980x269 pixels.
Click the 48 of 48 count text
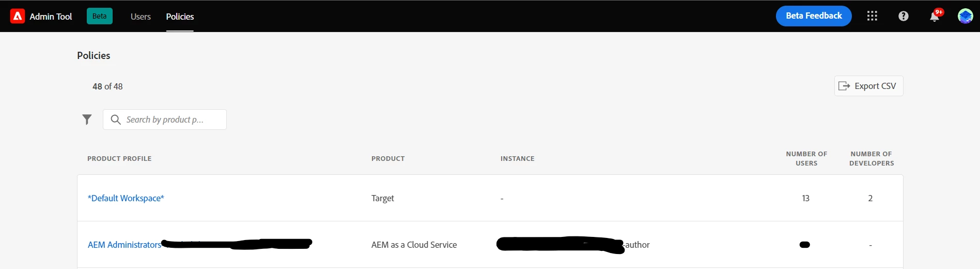coord(107,86)
